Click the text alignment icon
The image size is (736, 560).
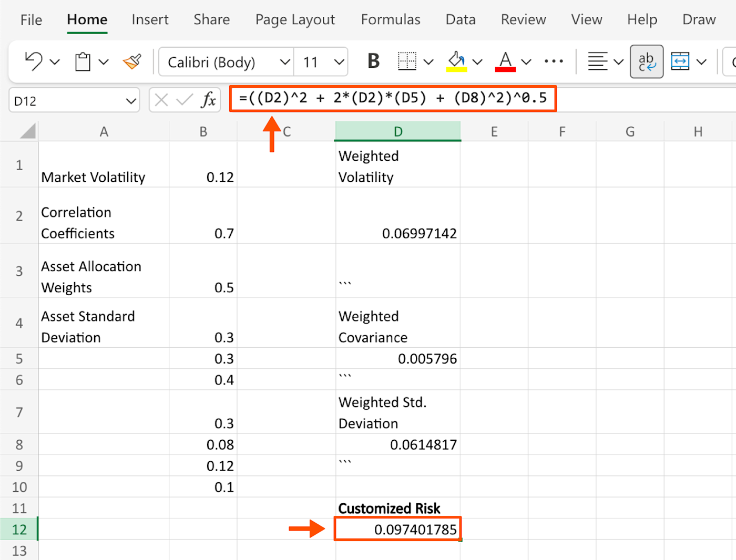pos(598,61)
